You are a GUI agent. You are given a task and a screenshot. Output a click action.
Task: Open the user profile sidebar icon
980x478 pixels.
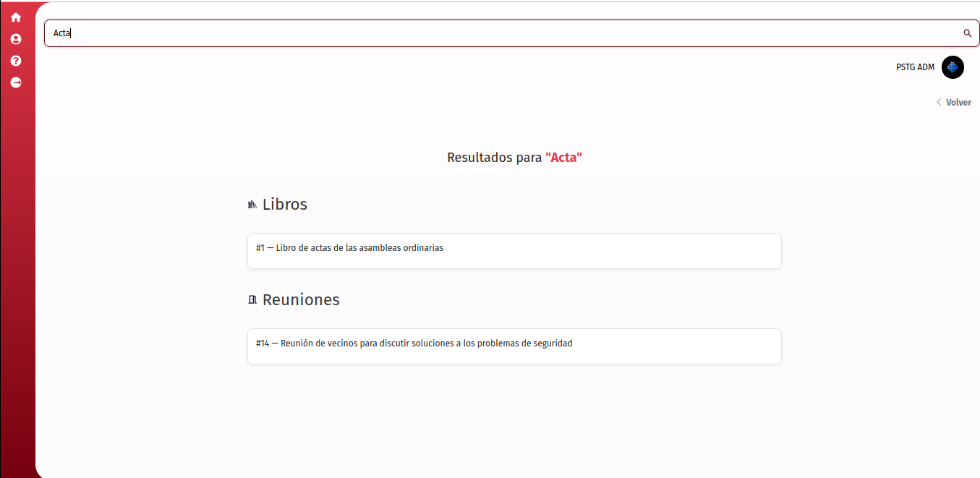pyautogui.click(x=16, y=39)
